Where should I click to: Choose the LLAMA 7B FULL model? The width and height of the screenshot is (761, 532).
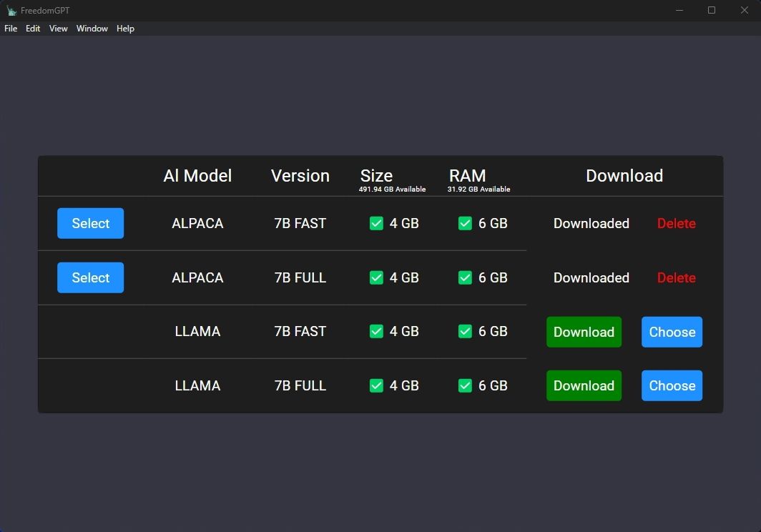[672, 385]
